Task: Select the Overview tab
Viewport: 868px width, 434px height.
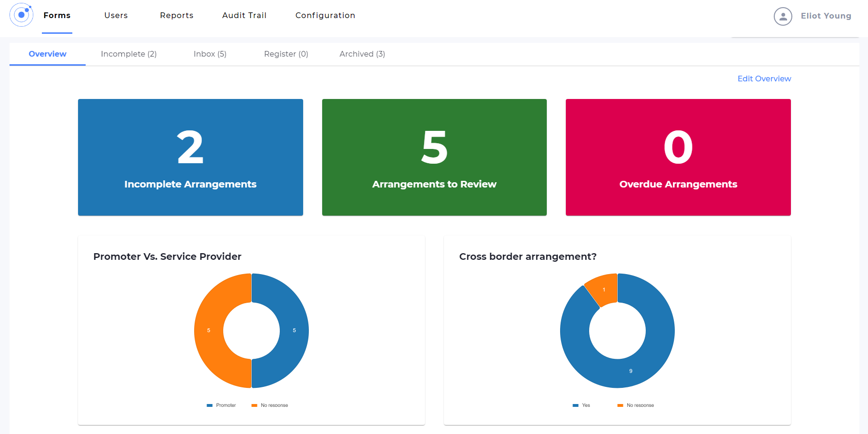Action: click(48, 54)
